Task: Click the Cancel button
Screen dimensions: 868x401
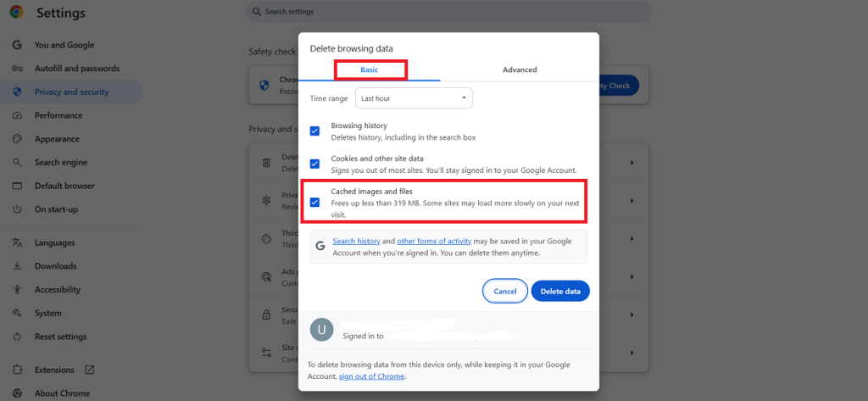Action: click(x=504, y=291)
